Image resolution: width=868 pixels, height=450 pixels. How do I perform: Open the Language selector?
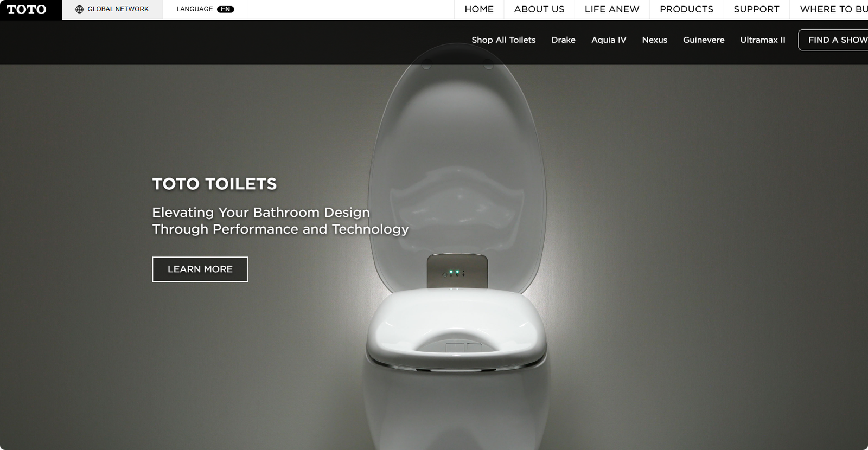[x=205, y=9]
